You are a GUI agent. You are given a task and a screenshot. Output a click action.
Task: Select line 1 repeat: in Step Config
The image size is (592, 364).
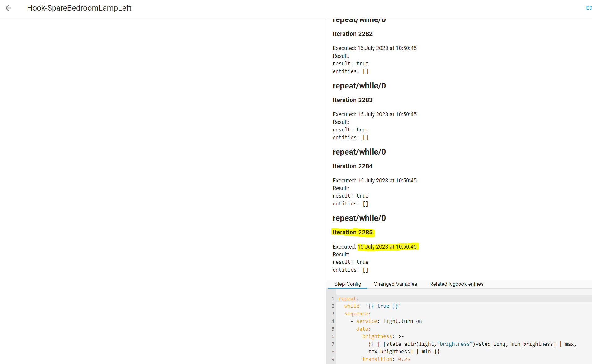pos(348,298)
